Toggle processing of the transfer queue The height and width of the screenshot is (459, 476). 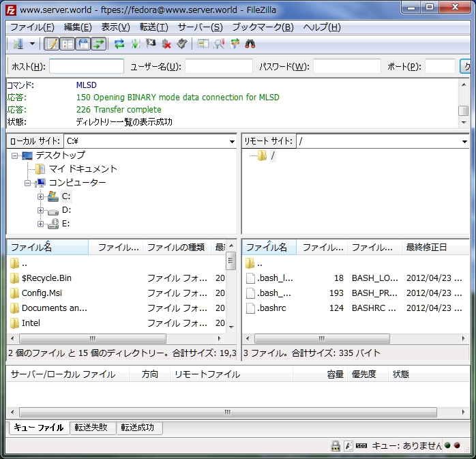pyautogui.click(x=135, y=44)
